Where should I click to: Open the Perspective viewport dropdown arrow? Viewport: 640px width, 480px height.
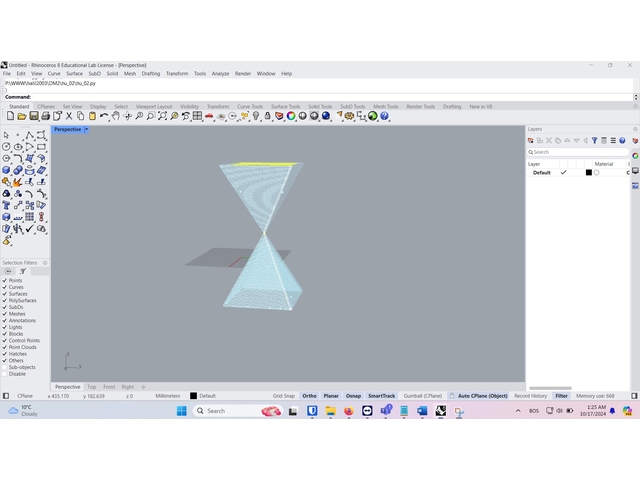(87, 129)
